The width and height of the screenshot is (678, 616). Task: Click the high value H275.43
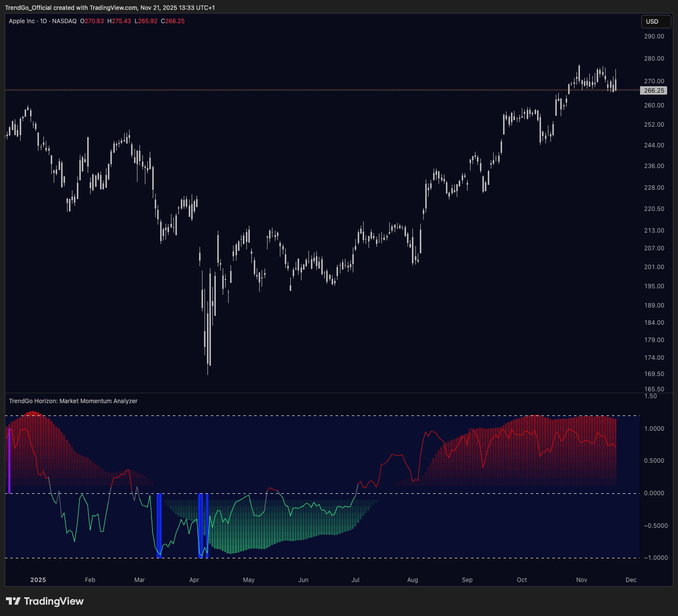[x=119, y=21]
